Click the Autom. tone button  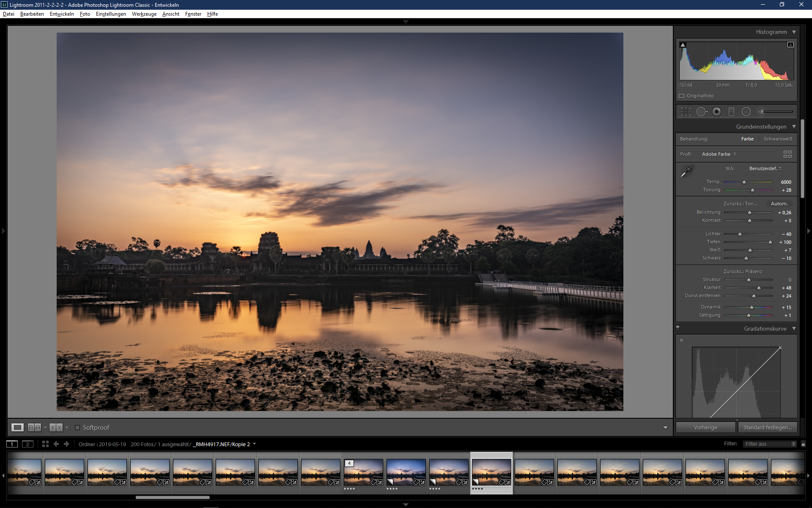[779, 204]
